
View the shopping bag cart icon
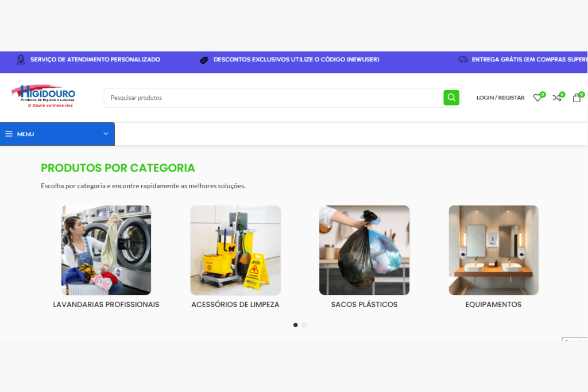point(577,98)
